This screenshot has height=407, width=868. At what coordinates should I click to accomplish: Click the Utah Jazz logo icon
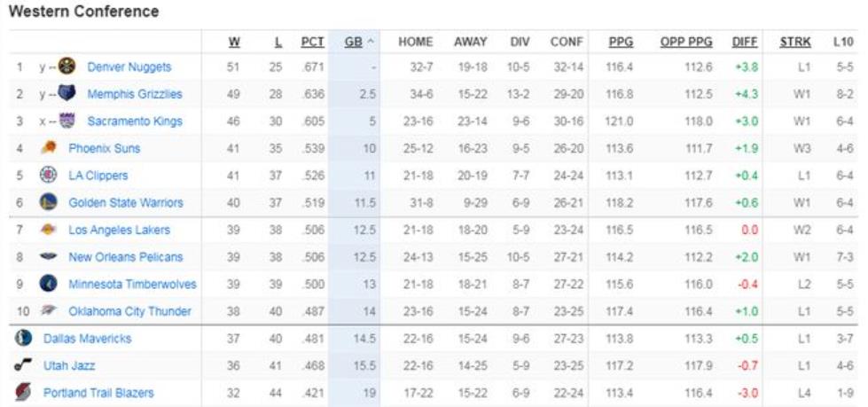[23, 365]
